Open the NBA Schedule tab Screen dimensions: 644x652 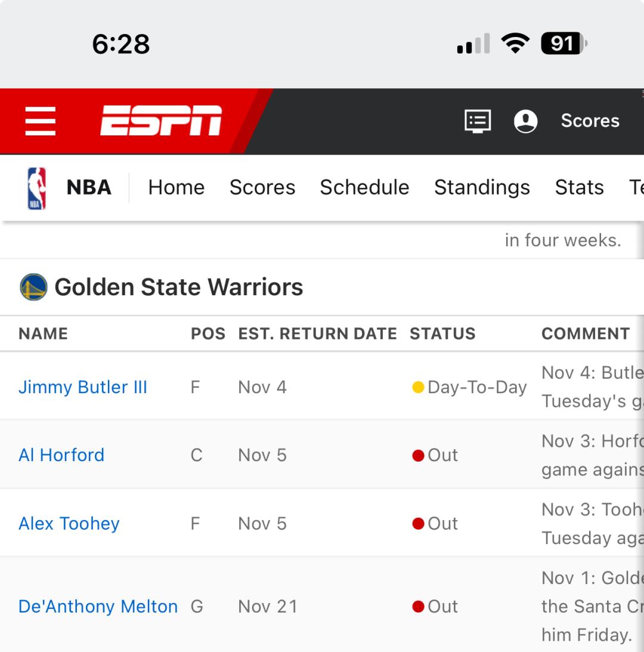pos(364,188)
